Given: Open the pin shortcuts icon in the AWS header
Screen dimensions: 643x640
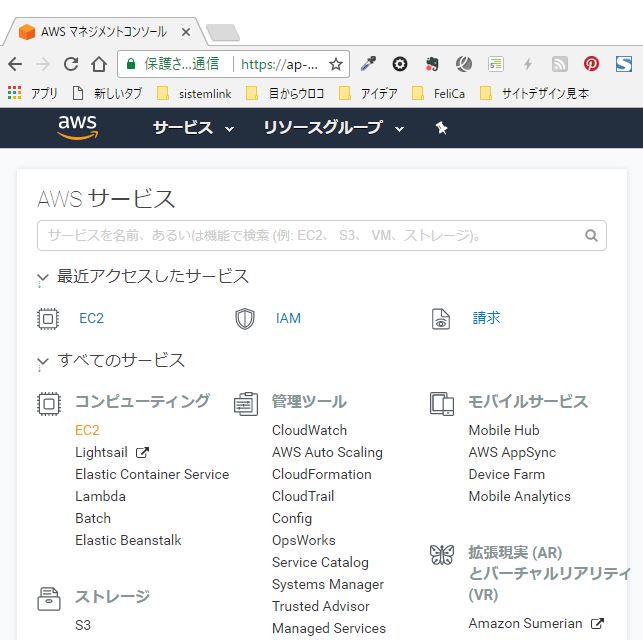Looking at the screenshot, I should (441, 128).
